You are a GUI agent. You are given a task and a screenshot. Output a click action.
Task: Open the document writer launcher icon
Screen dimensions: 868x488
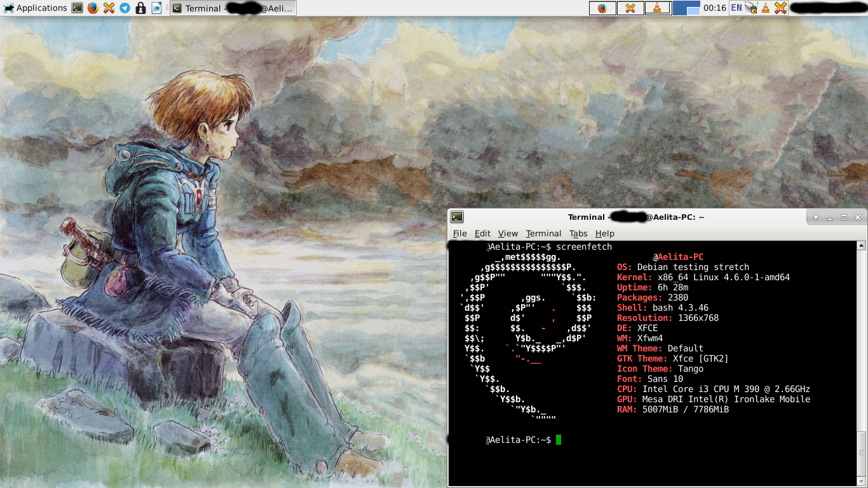(x=156, y=8)
